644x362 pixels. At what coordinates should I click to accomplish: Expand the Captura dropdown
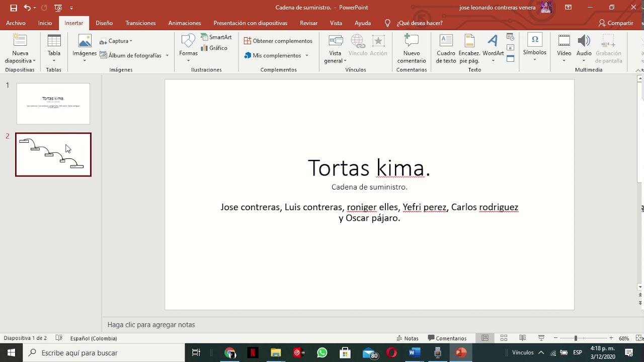coord(131,41)
